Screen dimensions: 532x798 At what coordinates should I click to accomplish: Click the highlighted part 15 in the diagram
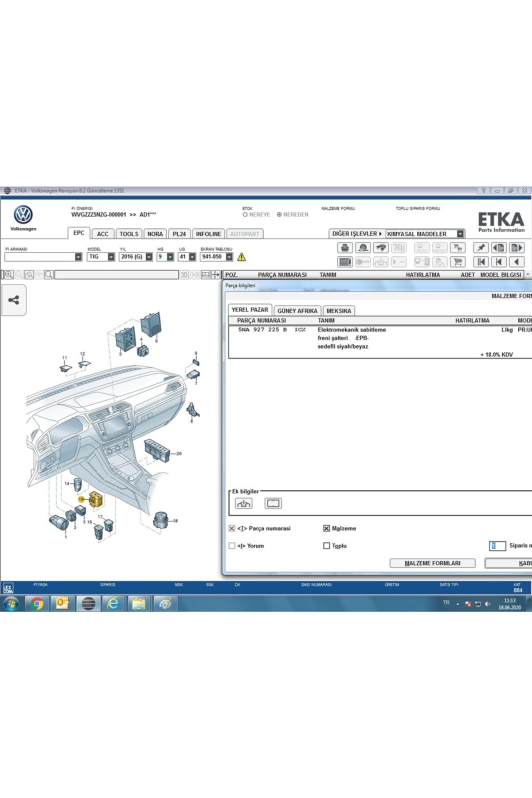point(96,499)
